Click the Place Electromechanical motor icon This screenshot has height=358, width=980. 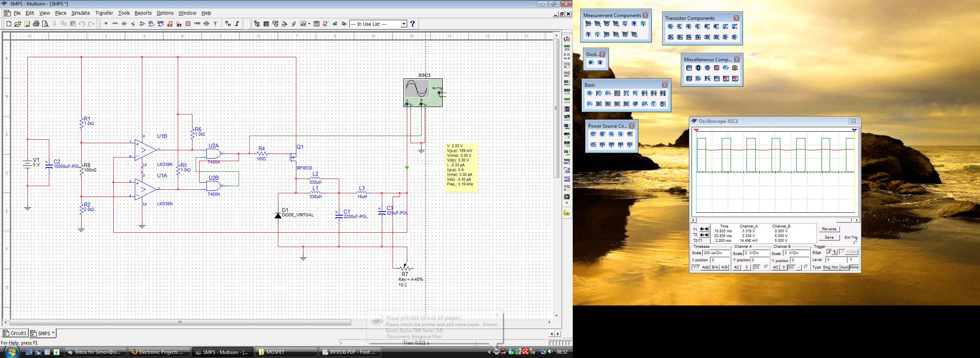click(206, 24)
